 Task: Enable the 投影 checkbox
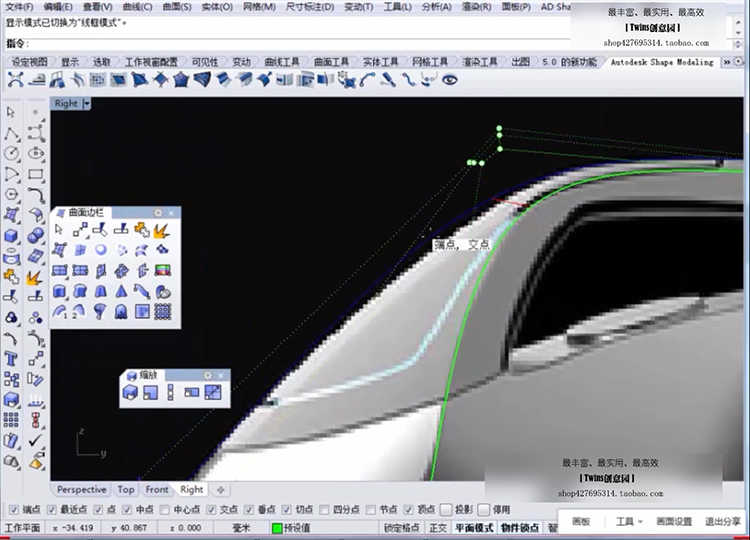pos(445,510)
